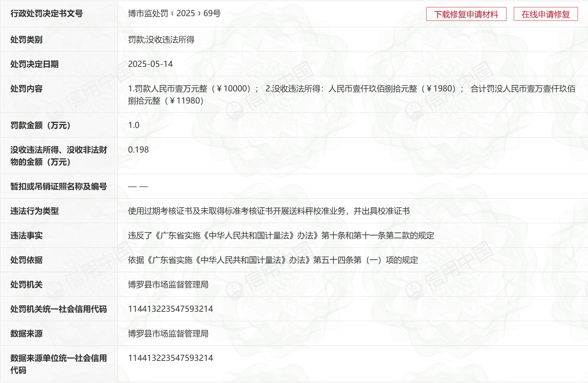Click the 违法事实 label

(26, 236)
